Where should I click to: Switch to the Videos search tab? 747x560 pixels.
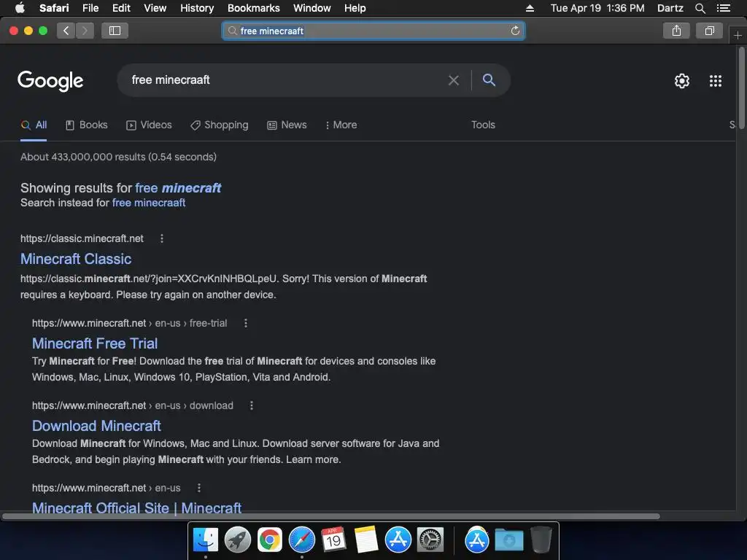click(x=149, y=125)
